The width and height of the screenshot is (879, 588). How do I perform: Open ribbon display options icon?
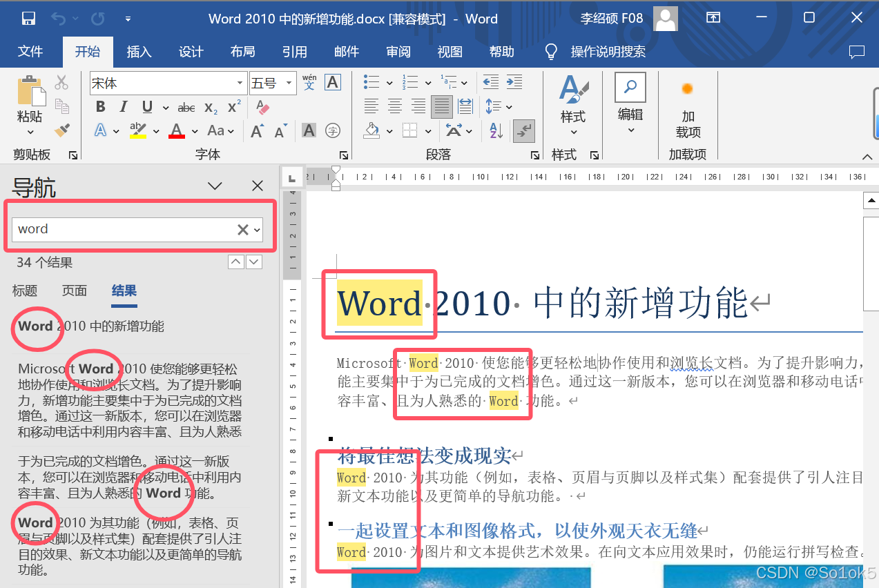coord(713,19)
